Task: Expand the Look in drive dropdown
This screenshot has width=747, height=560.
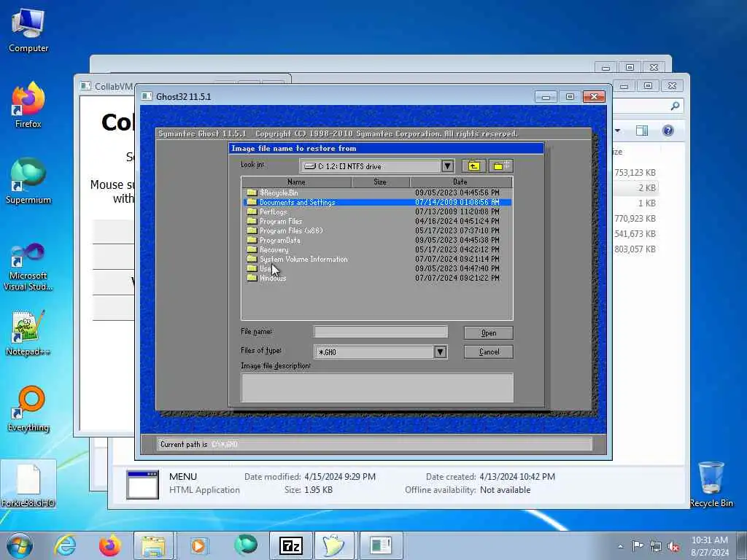Action: 447,166
